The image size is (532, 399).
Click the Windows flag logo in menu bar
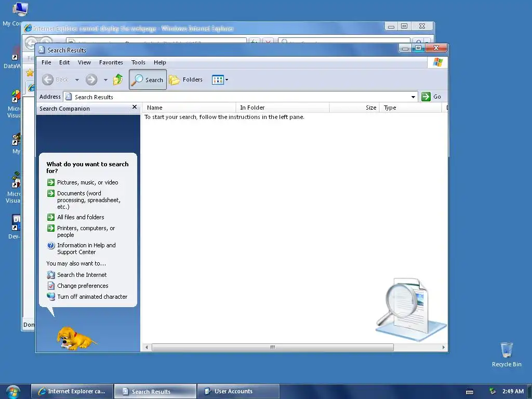click(437, 62)
